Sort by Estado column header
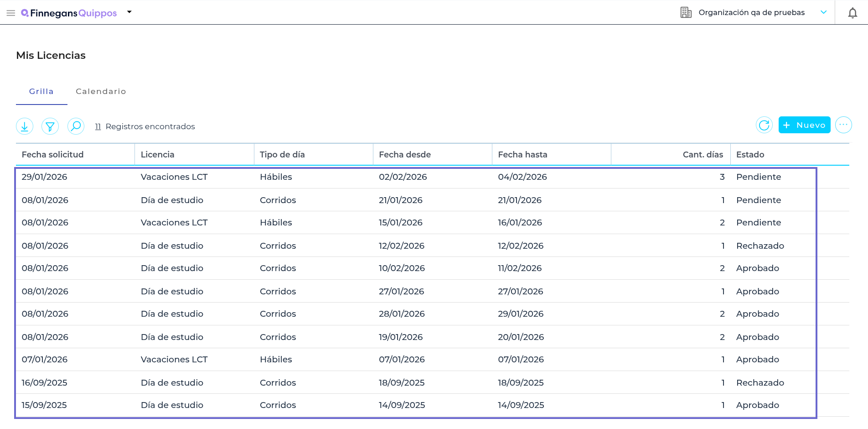Viewport: 868px width, 429px height. point(750,155)
